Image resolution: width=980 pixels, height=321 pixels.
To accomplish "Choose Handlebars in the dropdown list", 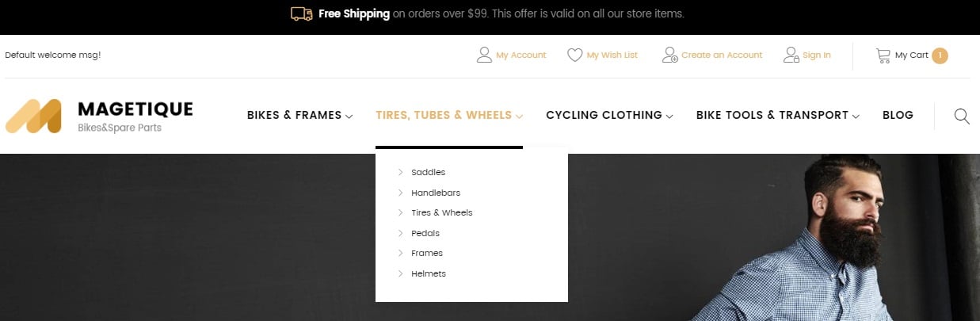I will [436, 193].
